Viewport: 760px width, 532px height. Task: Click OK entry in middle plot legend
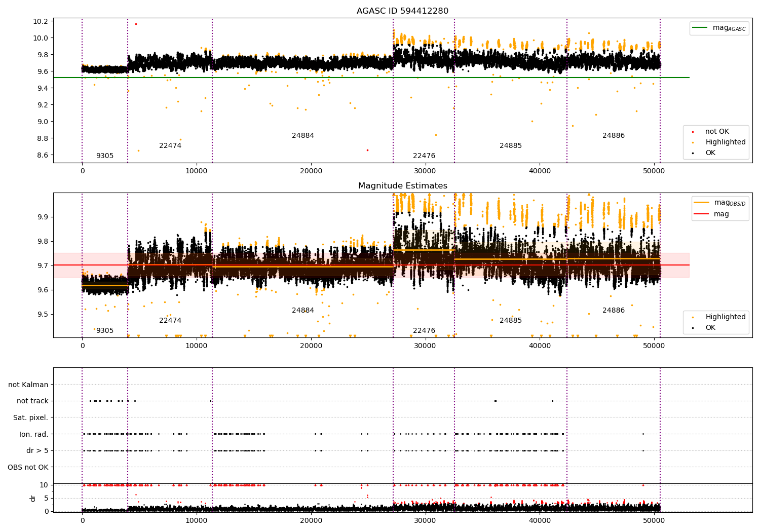coord(704,328)
